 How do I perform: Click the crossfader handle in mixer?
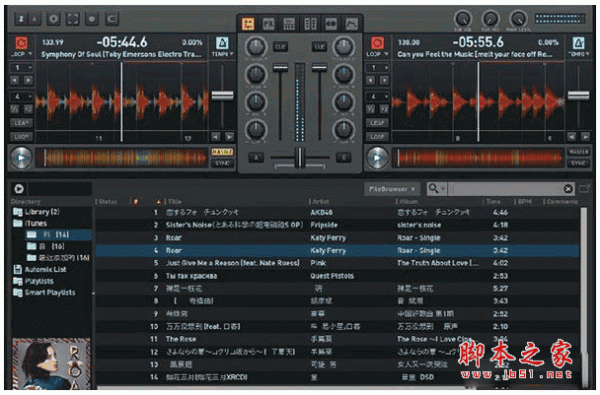(300, 158)
